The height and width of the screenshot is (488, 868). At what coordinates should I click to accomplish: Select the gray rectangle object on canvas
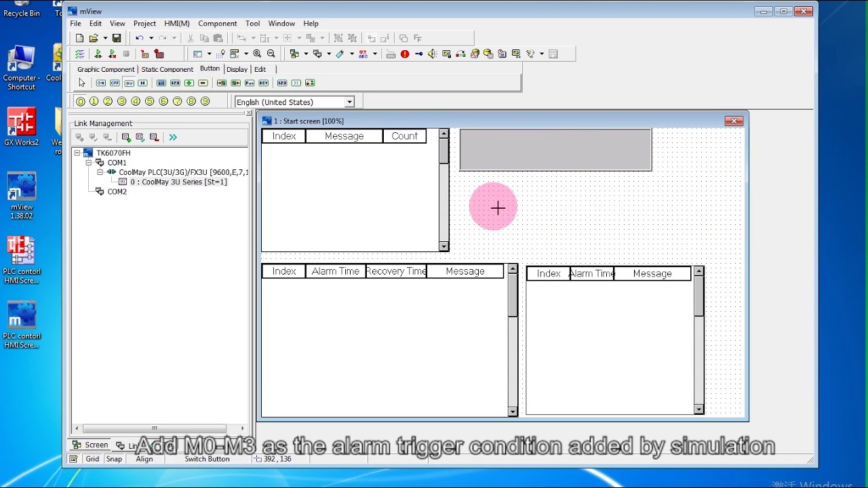click(x=555, y=150)
